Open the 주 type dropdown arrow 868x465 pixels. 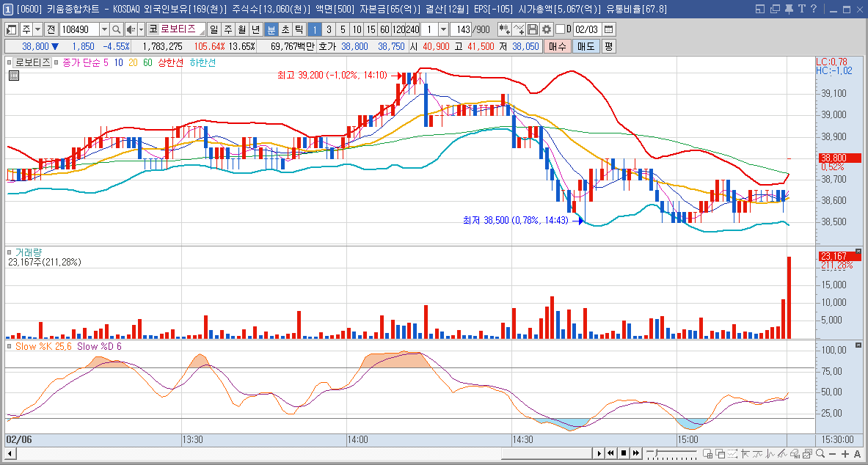(x=37, y=29)
